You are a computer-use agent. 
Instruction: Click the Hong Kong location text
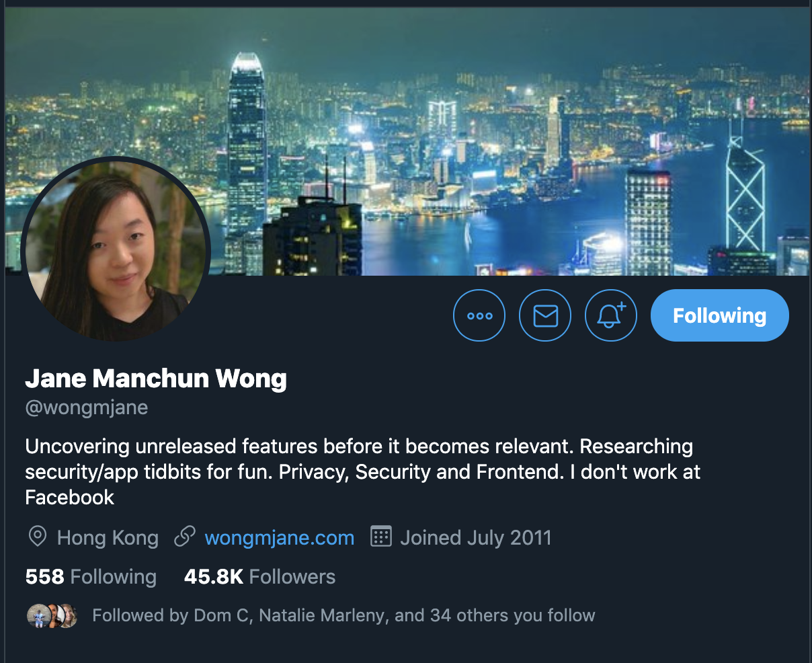[108, 538]
